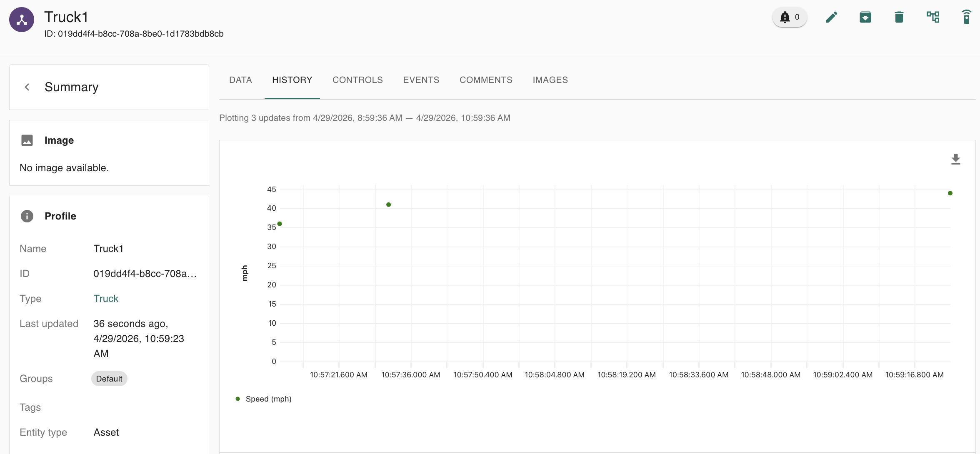Click the 10:58:19.200 AM axis label

point(627,375)
